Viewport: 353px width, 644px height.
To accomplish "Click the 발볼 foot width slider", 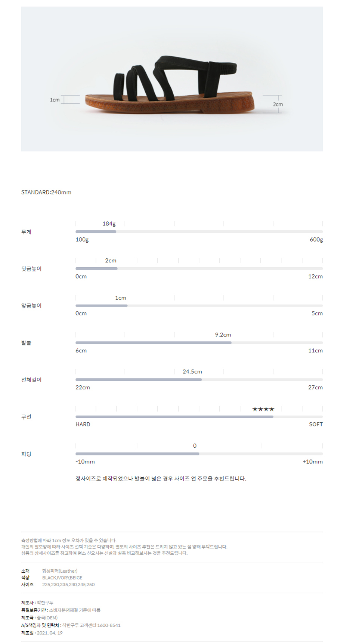I will click(199, 343).
